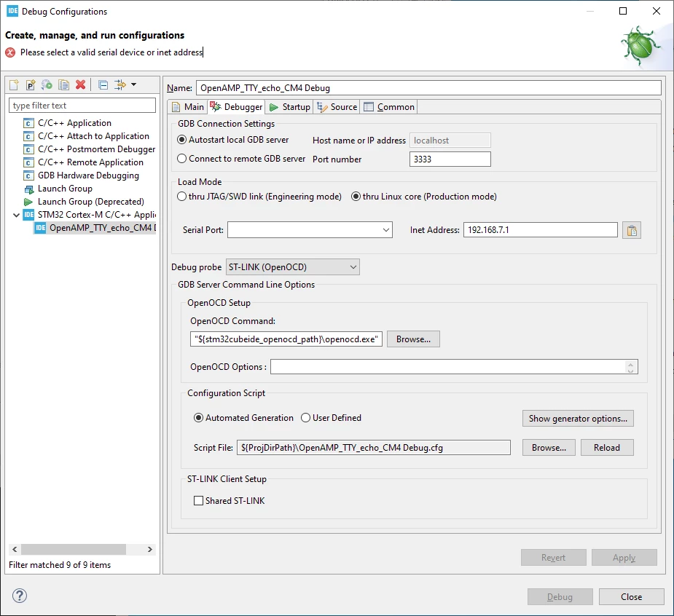The width and height of the screenshot is (674, 616).
Task: Select User Defined script option
Action: coord(305,417)
